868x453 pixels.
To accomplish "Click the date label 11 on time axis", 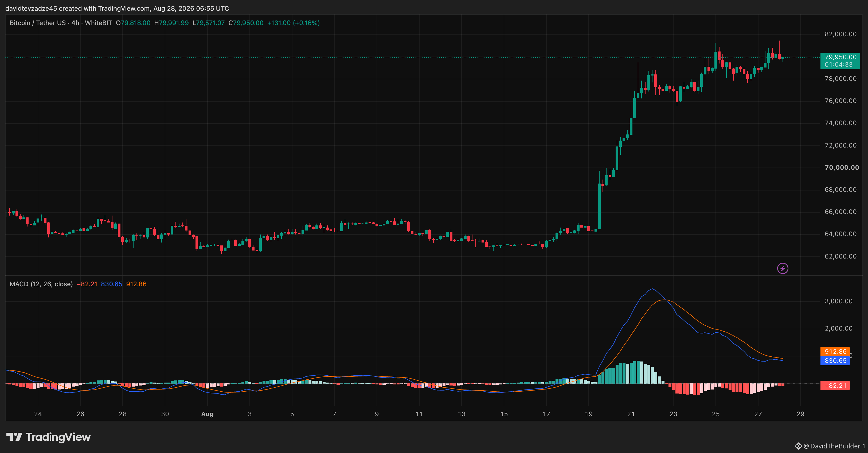I will 419,414.
